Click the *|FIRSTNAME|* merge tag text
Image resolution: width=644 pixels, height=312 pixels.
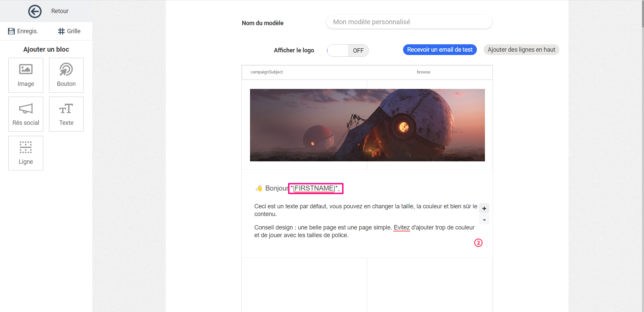point(314,188)
